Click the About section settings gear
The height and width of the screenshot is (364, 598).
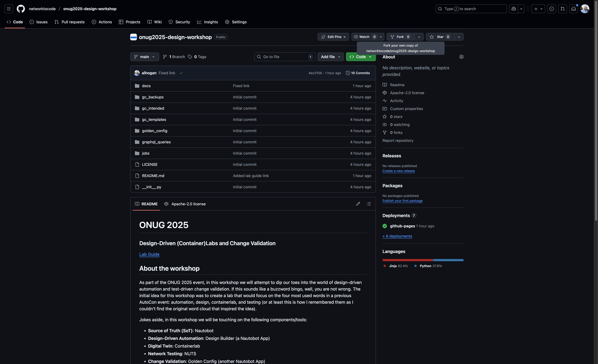(461, 57)
